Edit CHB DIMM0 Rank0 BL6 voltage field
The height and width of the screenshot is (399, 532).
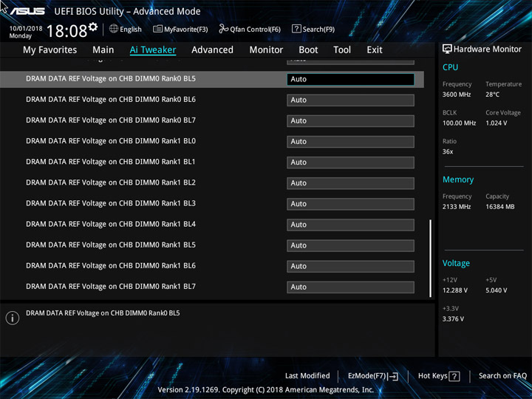[x=350, y=100]
